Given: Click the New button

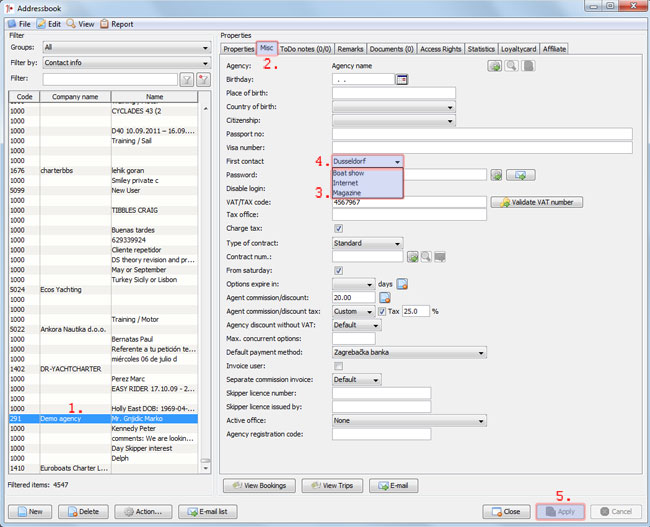Looking at the screenshot, I should 30,512.
